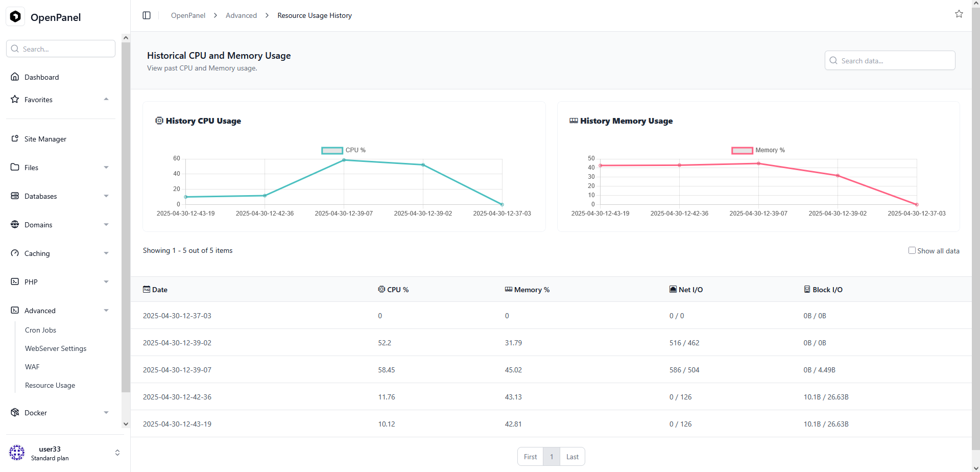Click the Advanced breadcrumb link
This screenshot has height=472, width=980.
(x=241, y=15)
